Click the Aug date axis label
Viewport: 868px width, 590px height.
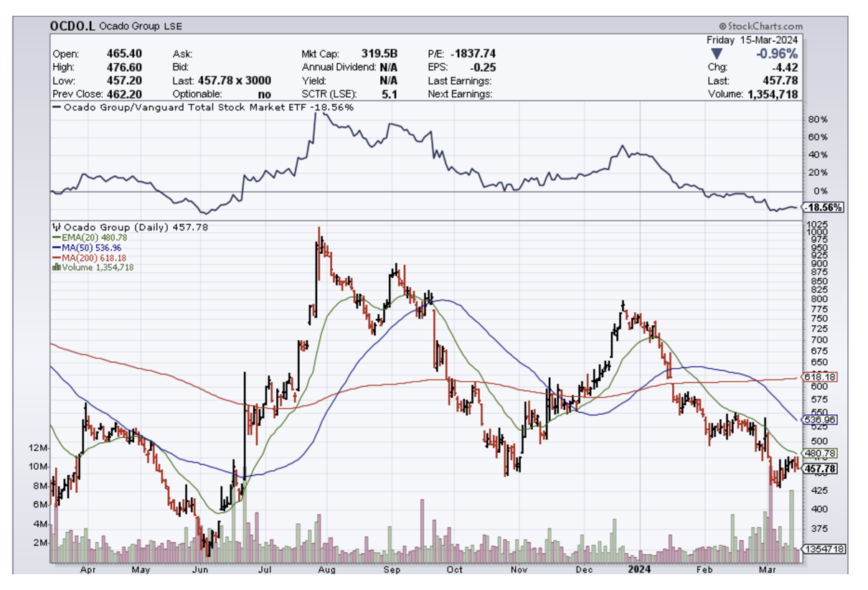327,569
